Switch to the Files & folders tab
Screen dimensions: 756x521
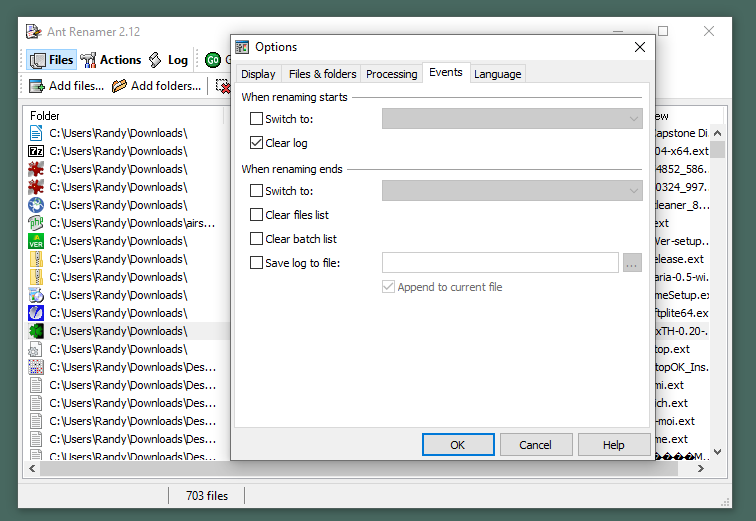[322, 74]
